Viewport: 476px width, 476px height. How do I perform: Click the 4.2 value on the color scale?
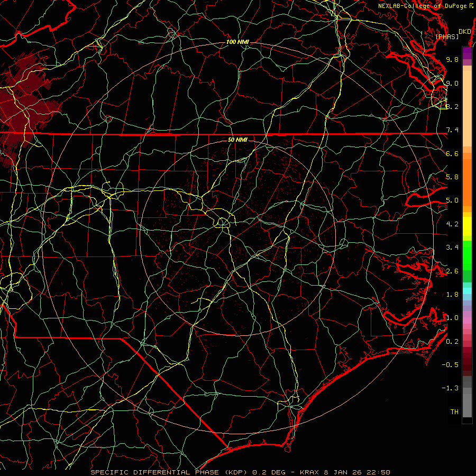(x=452, y=224)
